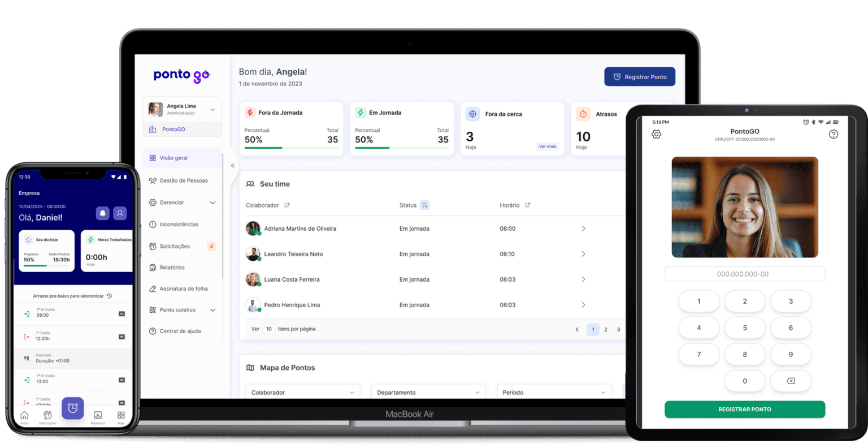The image size is (868, 448).
Task: Open Gestão de Pessoas in the sidebar
Action: [183, 180]
